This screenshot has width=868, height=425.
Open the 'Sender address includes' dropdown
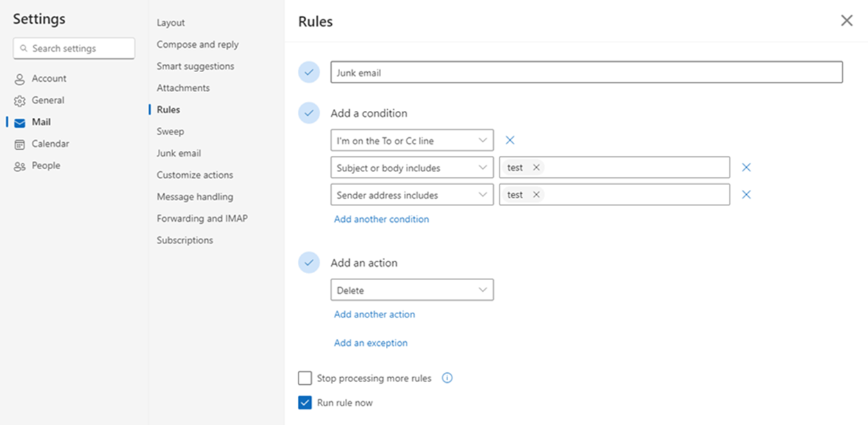(412, 195)
